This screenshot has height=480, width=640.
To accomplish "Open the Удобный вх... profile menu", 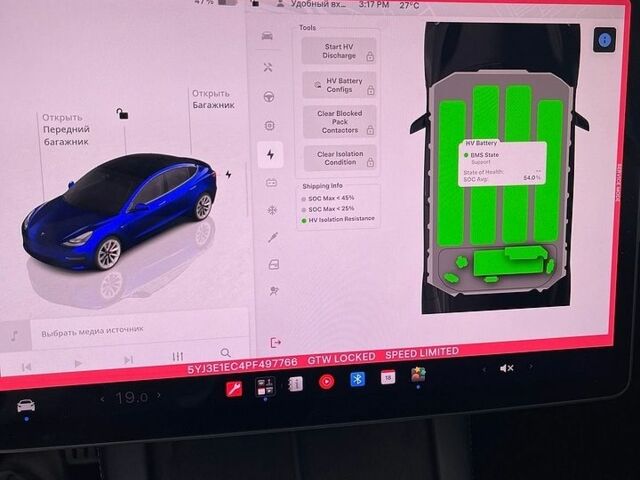I will pyautogui.click(x=311, y=5).
